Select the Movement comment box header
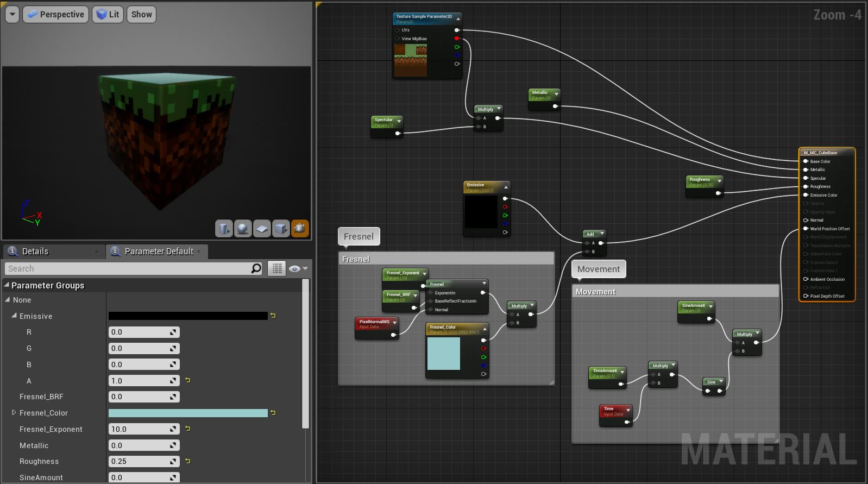 click(675, 291)
